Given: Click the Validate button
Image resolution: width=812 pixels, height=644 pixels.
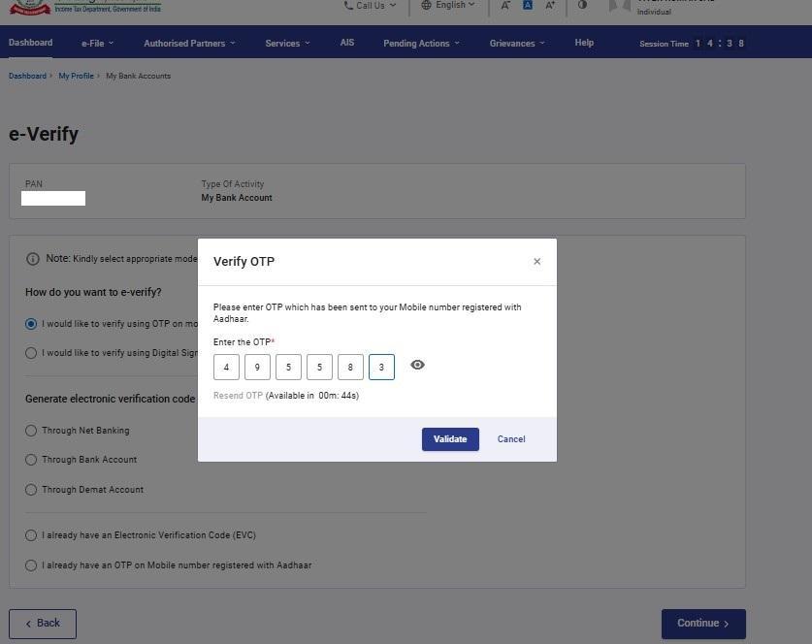Looking at the screenshot, I should tap(450, 439).
